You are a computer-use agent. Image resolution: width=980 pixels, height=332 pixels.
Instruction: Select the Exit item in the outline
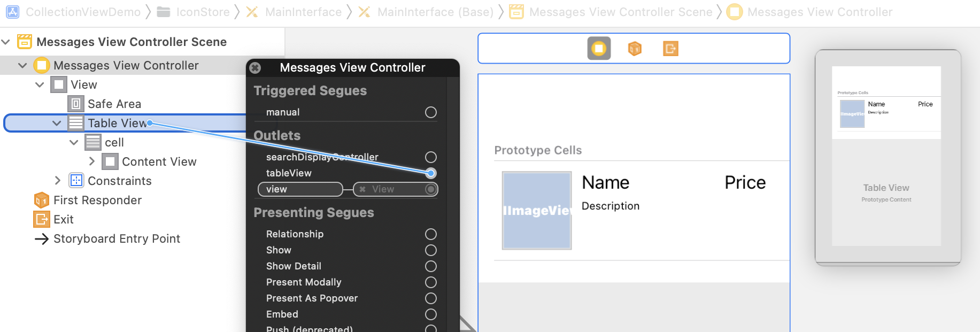63,219
